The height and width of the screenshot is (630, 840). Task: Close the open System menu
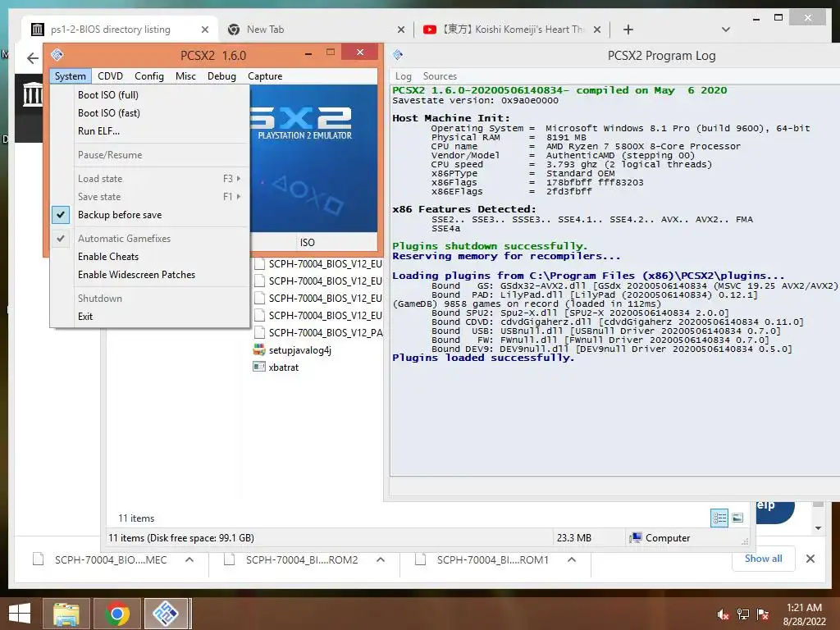(x=71, y=76)
